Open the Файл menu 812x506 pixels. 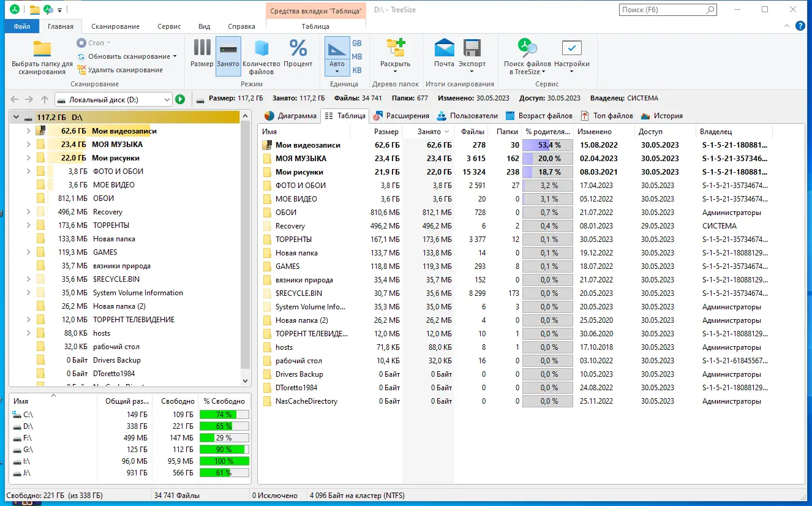(x=22, y=26)
